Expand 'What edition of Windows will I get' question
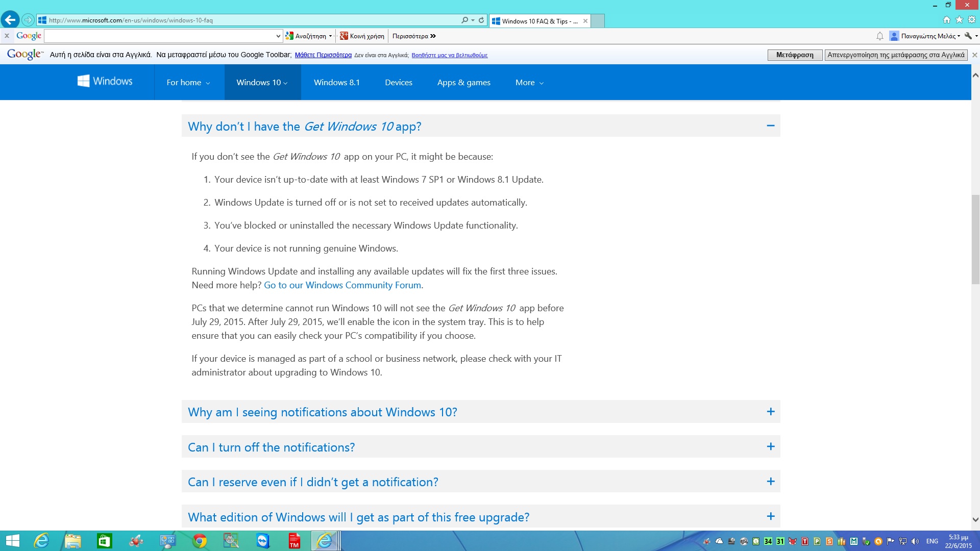This screenshot has height=551, width=980. click(771, 516)
